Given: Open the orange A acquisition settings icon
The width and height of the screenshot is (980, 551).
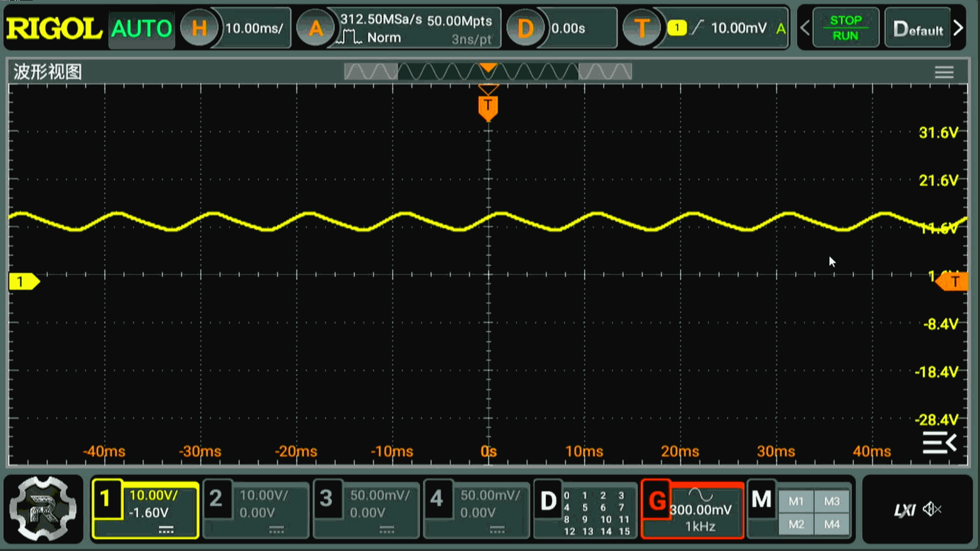Looking at the screenshot, I should 316,28.
